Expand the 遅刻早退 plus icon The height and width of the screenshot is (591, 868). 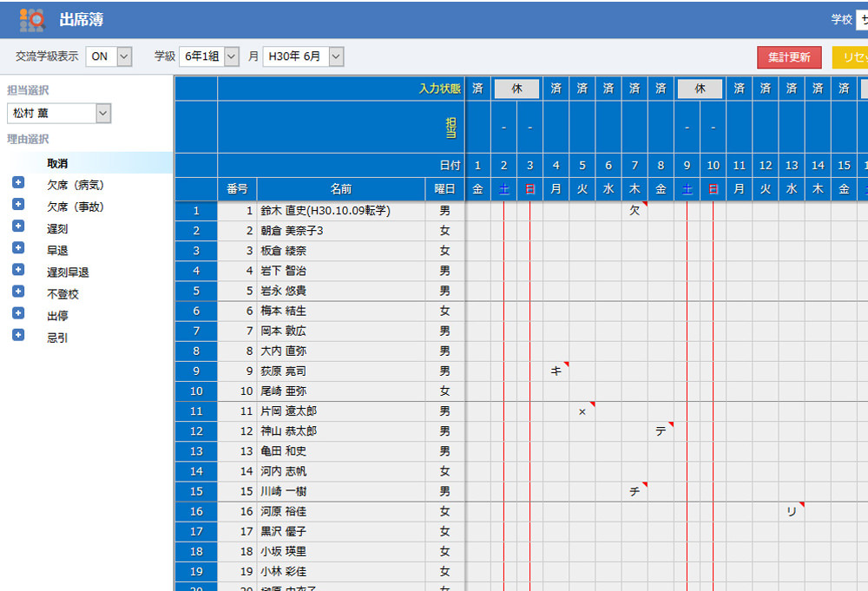click(18, 270)
